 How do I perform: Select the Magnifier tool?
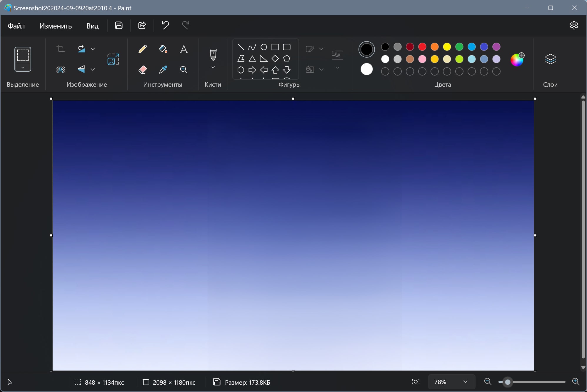pos(184,70)
